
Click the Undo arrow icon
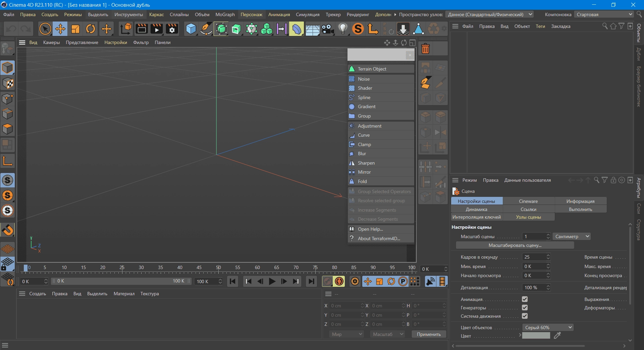(11, 29)
